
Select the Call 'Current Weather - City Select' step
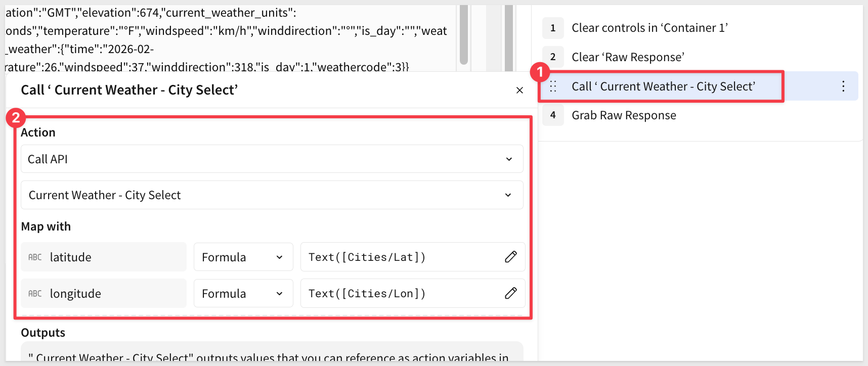pyautogui.click(x=663, y=86)
